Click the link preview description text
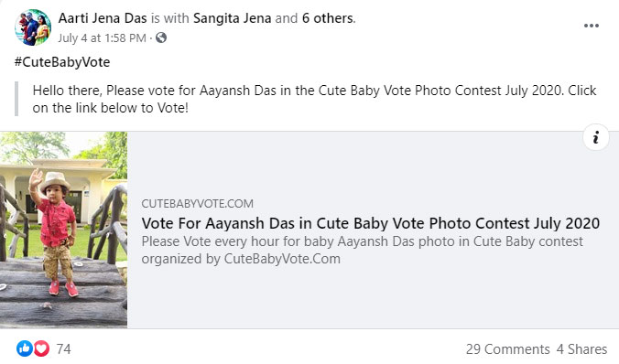This screenshot has height=364, width=619. coord(362,250)
